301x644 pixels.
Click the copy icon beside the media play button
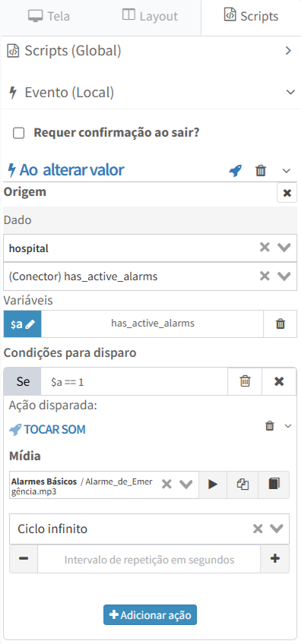[x=242, y=485]
